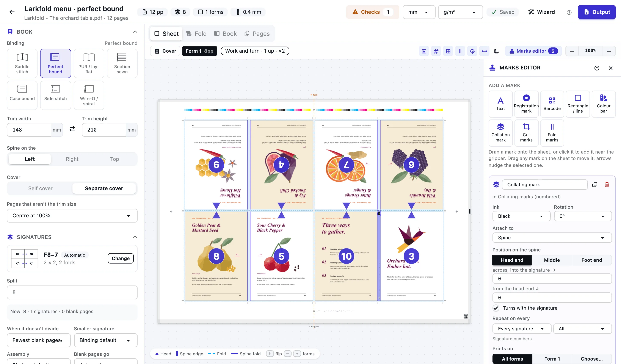The image size is (621, 364).
Task: Switch to the Pages tab
Action: [x=257, y=34]
